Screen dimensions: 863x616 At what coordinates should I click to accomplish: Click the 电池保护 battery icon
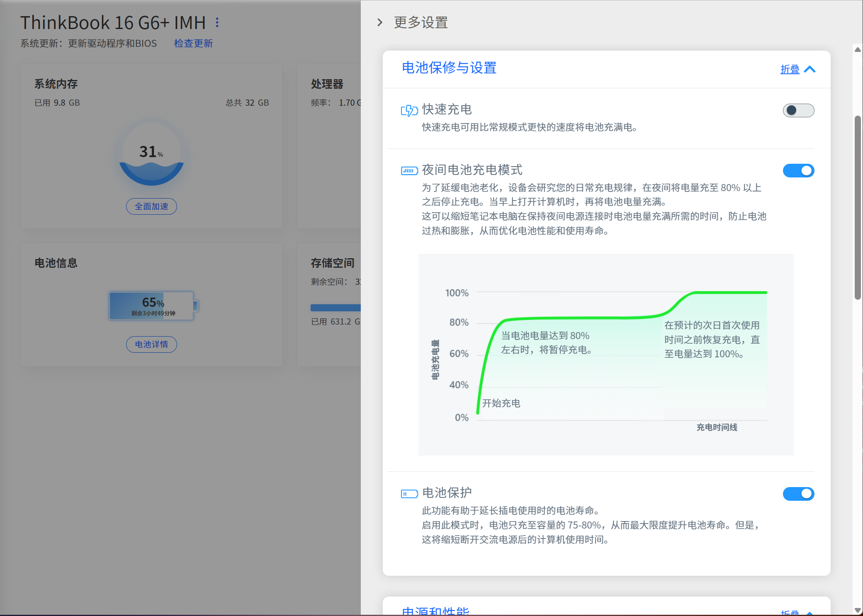pyautogui.click(x=409, y=494)
